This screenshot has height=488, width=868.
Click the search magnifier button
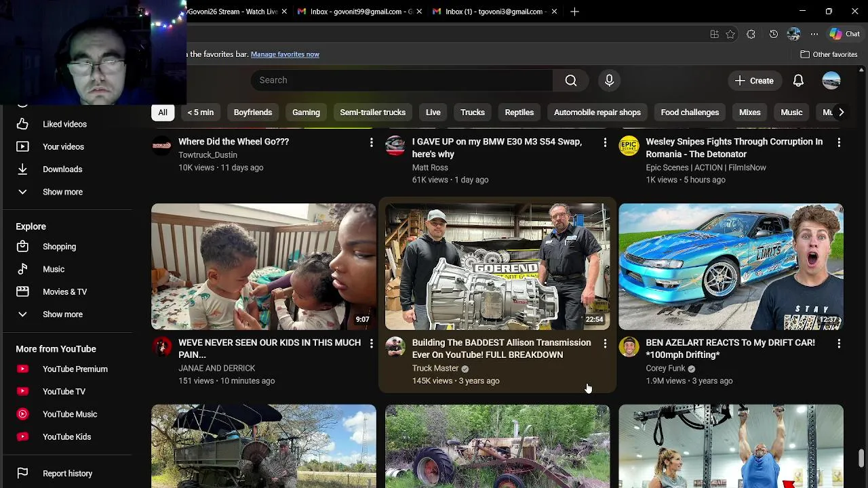click(x=571, y=81)
